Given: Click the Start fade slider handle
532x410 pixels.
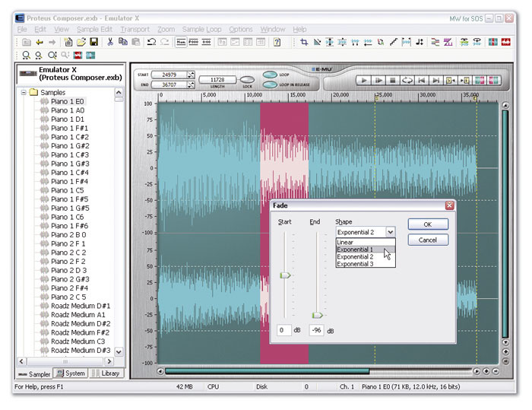Looking at the screenshot, I should (x=285, y=275).
